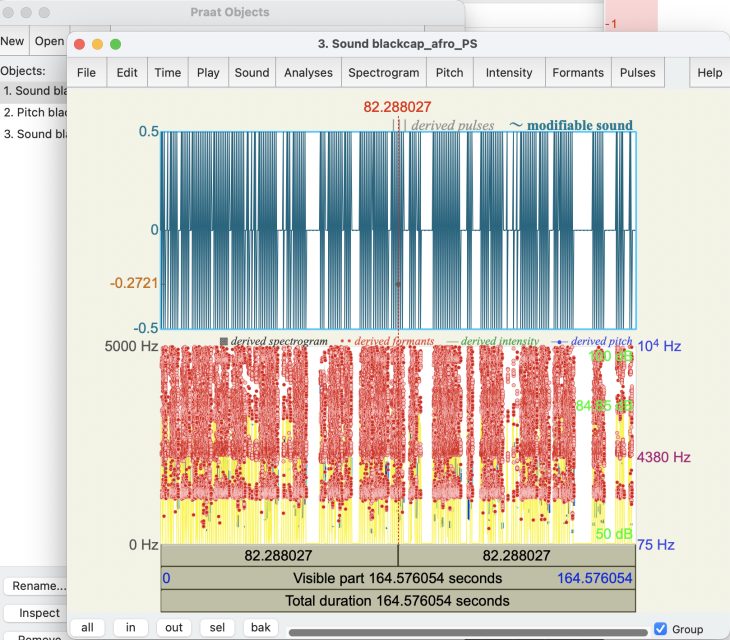This screenshot has width=730, height=640.
Task: Open the Time menu
Action: pos(168,72)
